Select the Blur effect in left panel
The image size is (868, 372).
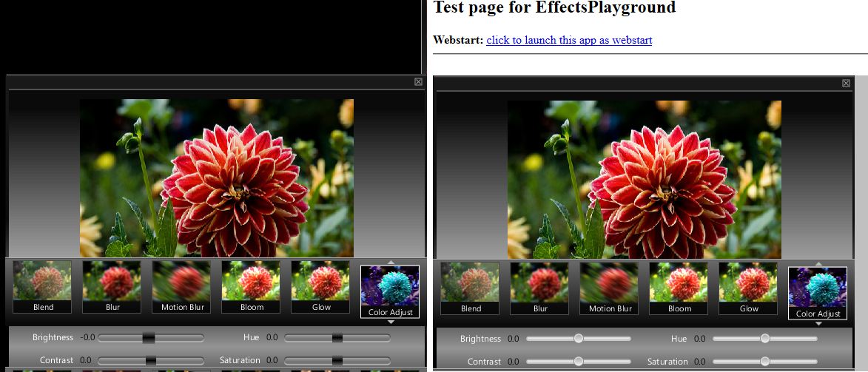(112, 285)
